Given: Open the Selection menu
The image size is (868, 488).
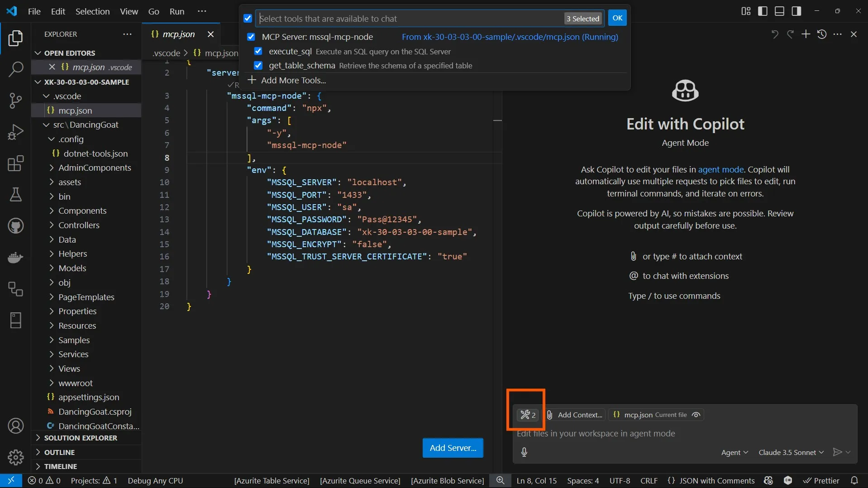Looking at the screenshot, I should click(92, 11).
